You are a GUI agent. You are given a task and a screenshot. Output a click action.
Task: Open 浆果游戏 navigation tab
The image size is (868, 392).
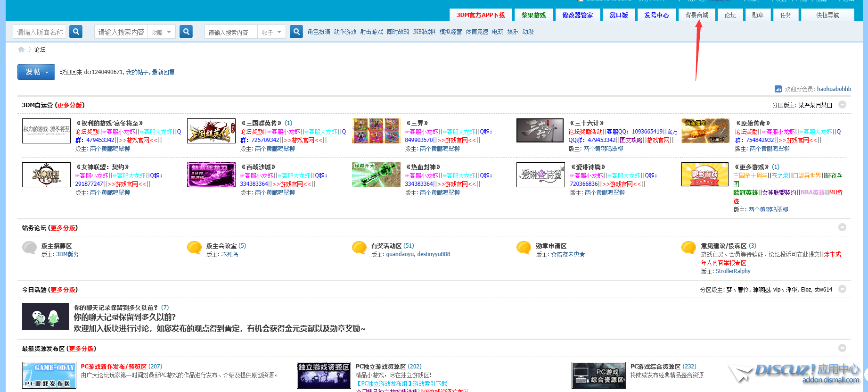(x=533, y=15)
